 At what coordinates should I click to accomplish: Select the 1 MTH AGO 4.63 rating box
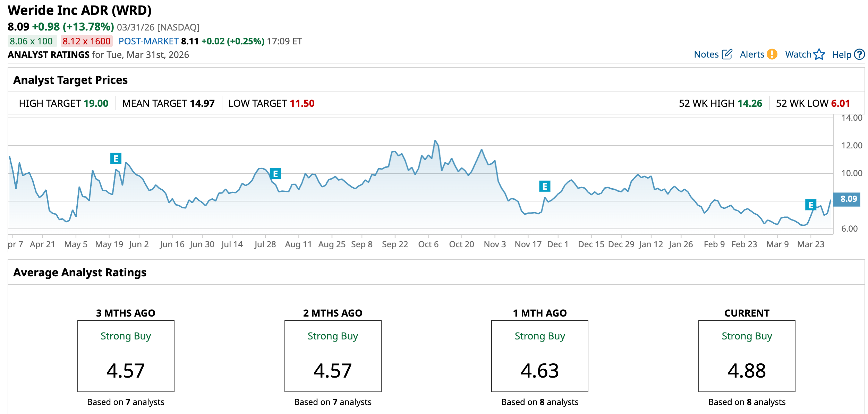539,356
